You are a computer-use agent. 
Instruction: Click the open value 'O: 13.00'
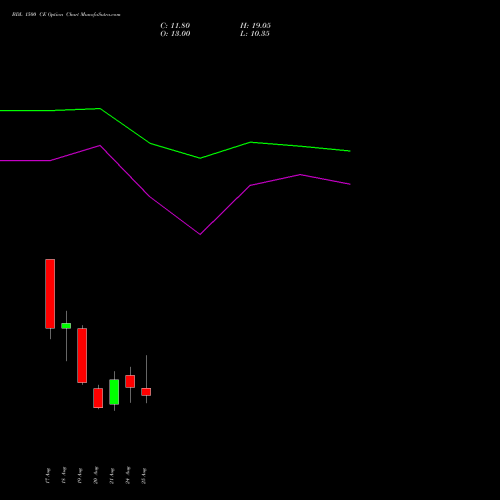(175, 34)
